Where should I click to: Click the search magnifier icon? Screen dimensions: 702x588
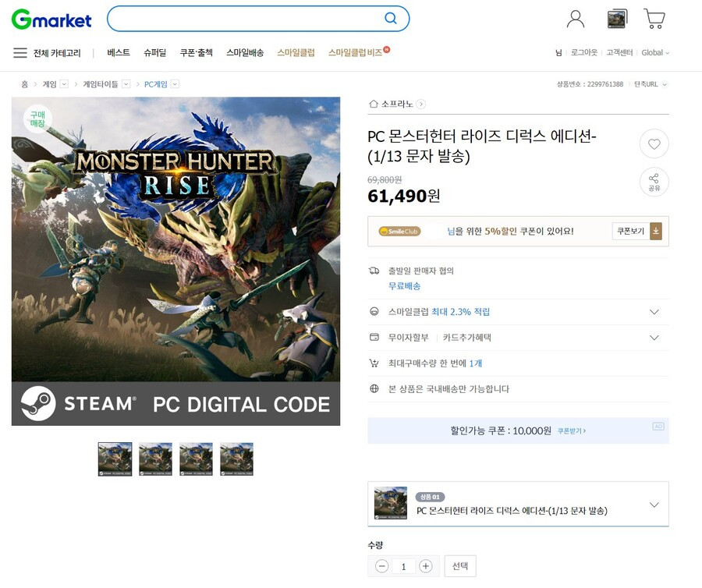pyautogui.click(x=391, y=19)
